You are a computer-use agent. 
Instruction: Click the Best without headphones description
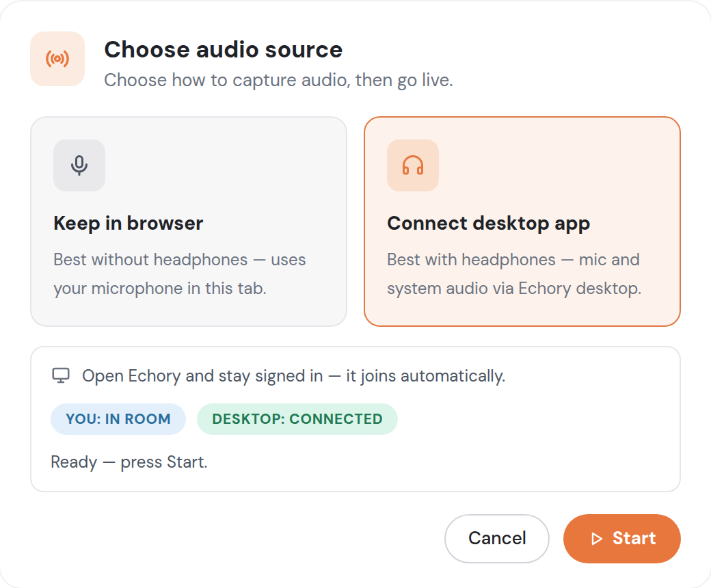click(180, 273)
